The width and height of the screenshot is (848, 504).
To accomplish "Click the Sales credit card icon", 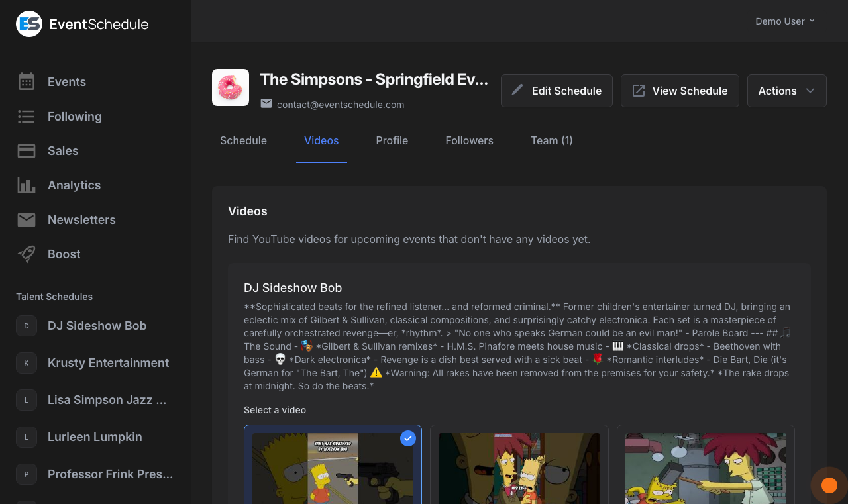I will (x=26, y=151).
